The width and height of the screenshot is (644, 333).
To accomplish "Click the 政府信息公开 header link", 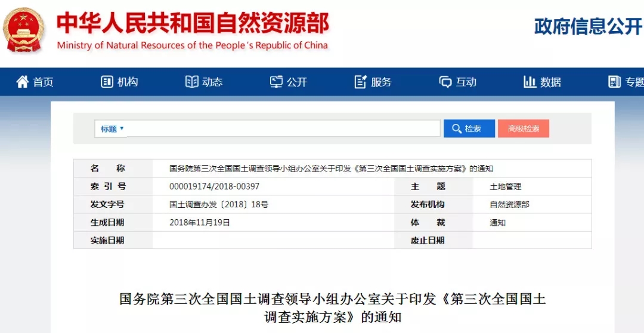I will pyautogui.click(x=588, y=27).
